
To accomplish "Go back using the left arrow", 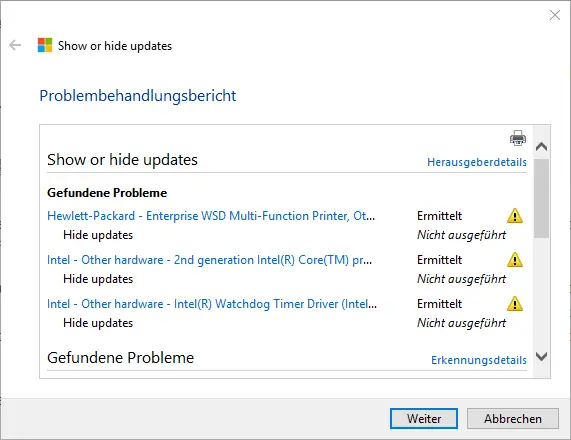I will (x=15, y=45).
